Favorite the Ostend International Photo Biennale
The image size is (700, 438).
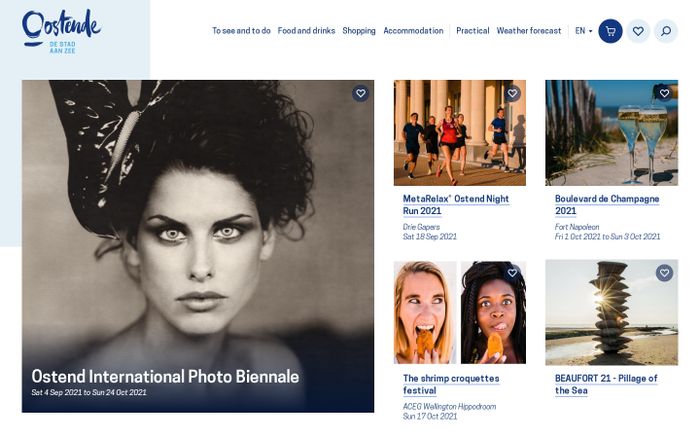coord(360,94)
